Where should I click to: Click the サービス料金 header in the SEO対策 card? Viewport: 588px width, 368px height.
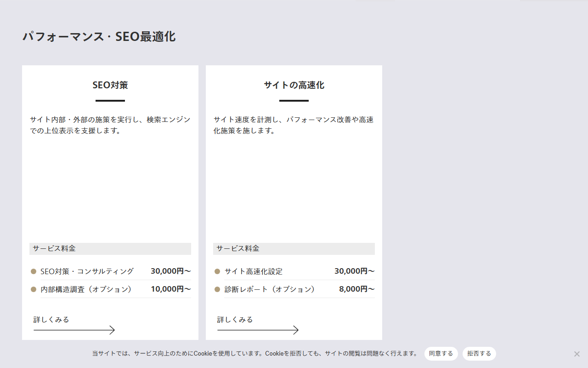[x=54, y=248]
